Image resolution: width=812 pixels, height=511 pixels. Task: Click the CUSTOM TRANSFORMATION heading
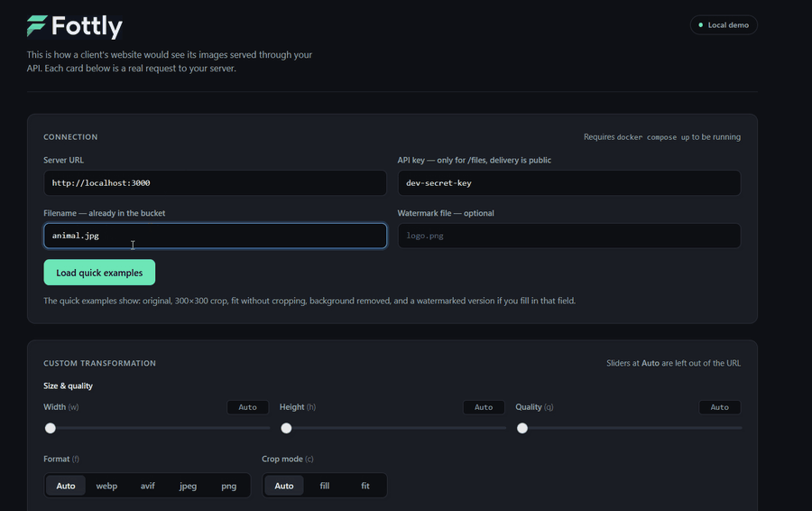[x=99, y=363]
